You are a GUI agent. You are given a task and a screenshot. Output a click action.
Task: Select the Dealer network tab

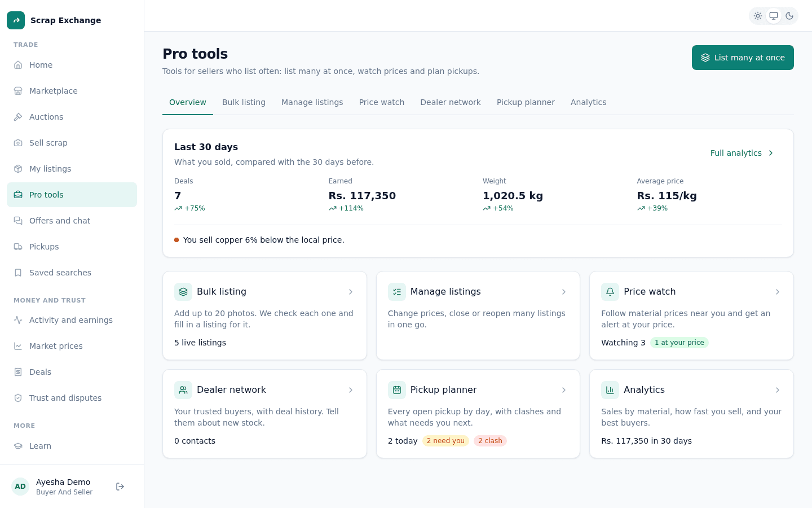[451, 102]
